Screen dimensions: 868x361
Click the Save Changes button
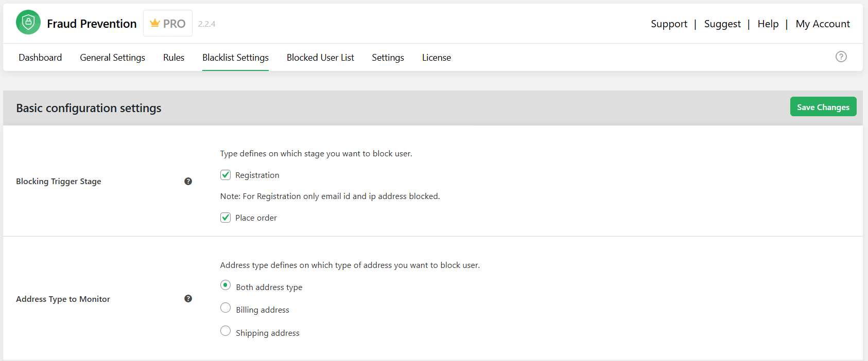[823, 106]
